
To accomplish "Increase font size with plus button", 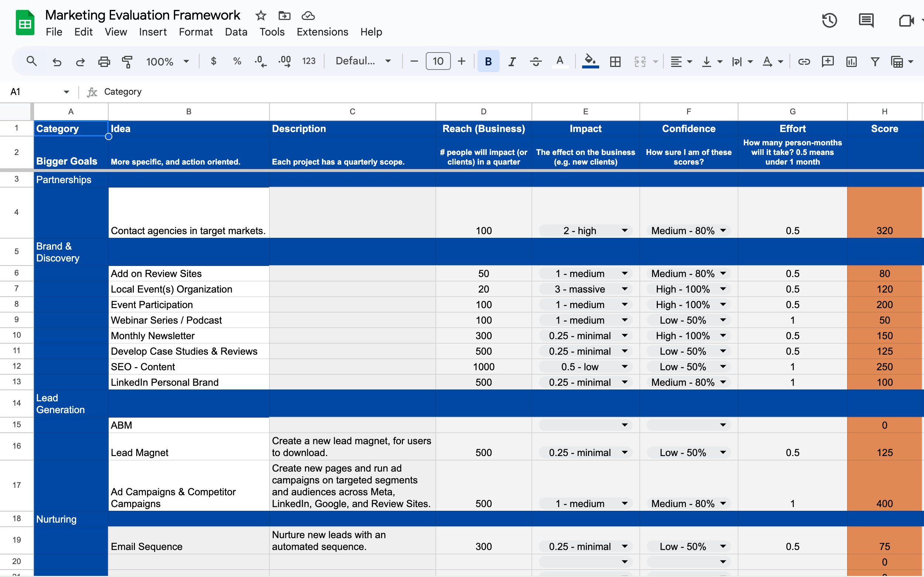I will [461, 61].
